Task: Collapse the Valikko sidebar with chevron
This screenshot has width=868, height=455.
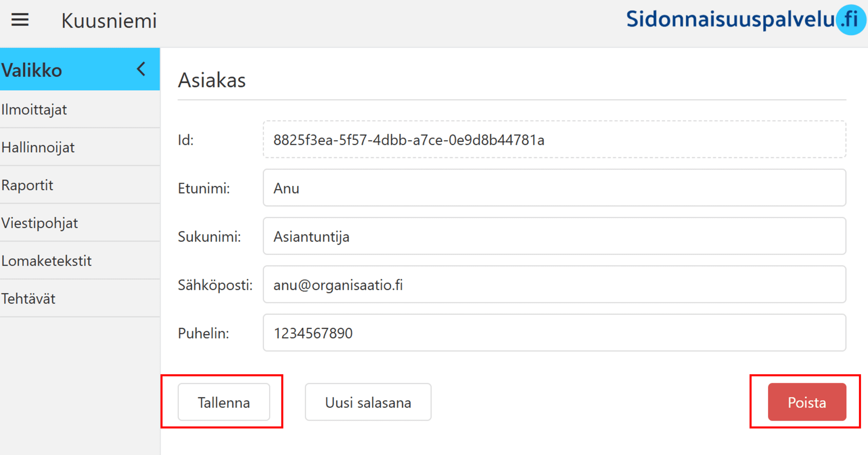Action: tap(141, 69)
